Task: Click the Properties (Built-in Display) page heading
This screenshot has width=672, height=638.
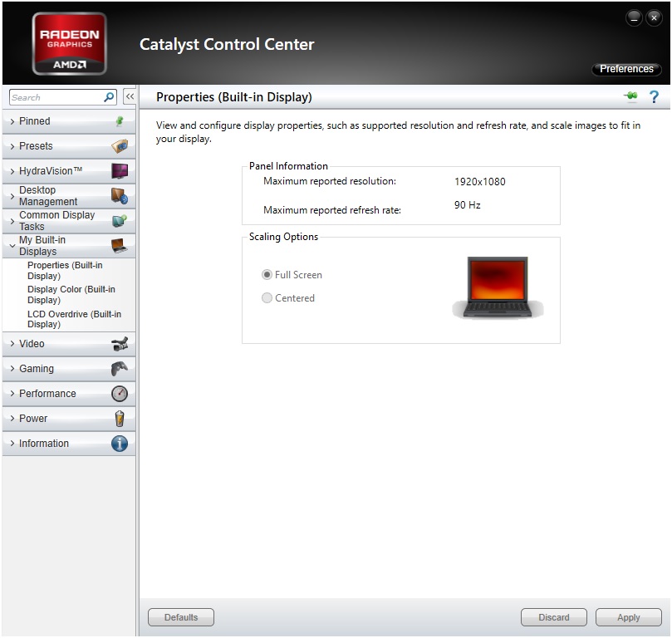Action: click(234, 97)
